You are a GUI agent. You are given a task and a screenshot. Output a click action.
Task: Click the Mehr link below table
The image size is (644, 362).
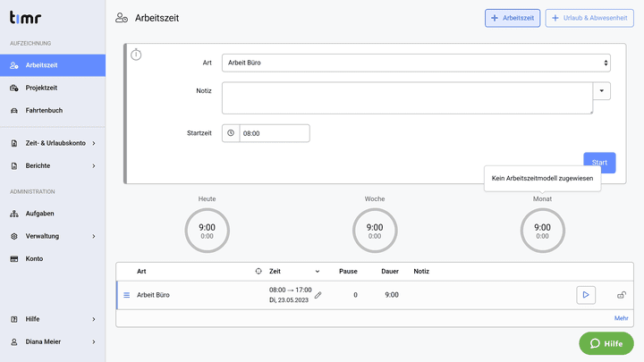coord(621,318)
